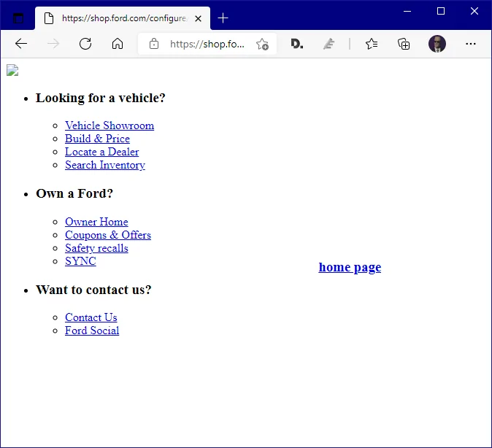The height and width of the screenshot is (448, 492).
Task: Click the broken image placeholder
Action: (x=12, y=70)
